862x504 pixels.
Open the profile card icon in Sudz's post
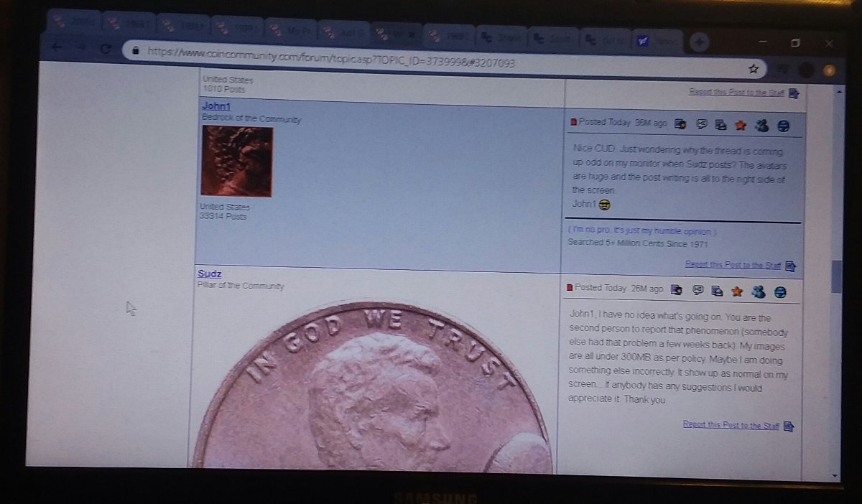676,290
